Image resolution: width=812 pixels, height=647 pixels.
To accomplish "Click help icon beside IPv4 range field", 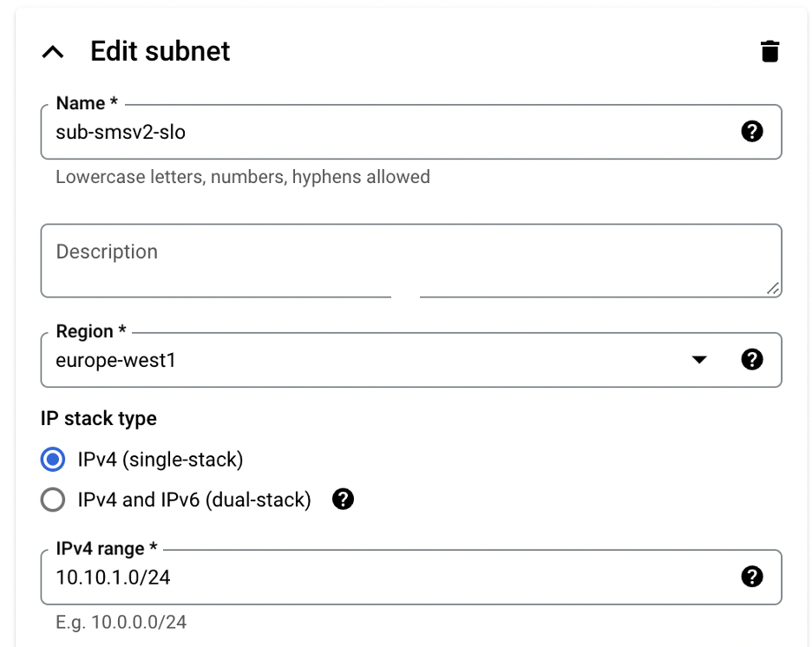I will [x=752, y=577].
